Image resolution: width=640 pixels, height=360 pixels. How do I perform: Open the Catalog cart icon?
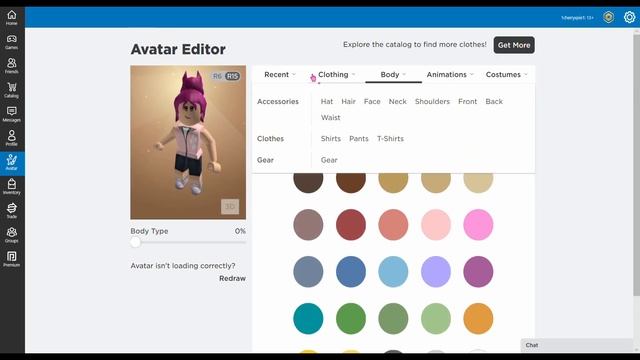point(12,90)
